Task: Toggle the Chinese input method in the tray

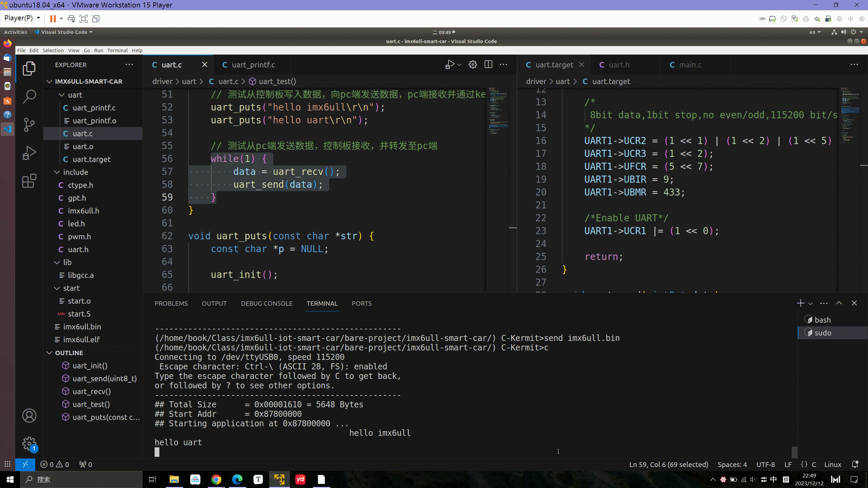Action: pos(773,479)
